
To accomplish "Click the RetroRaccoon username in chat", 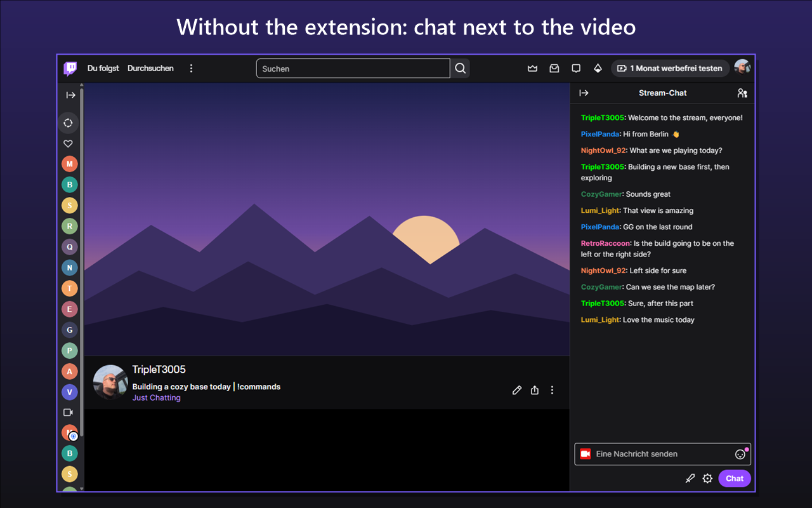I will [606, 244].
